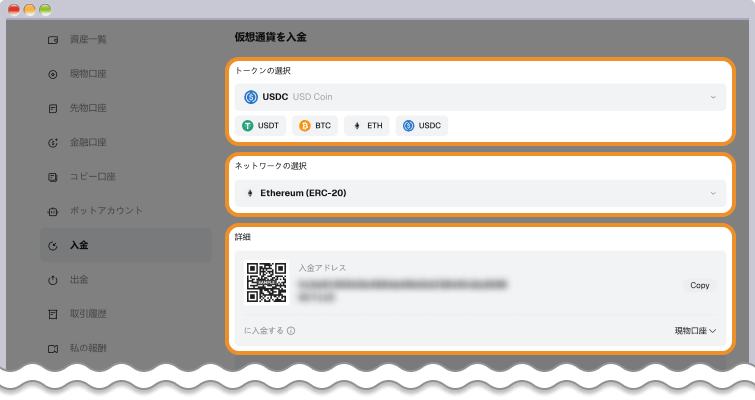Open ボットアカウント sidebar entry
The image size is (755, 400).
(125, 211)
